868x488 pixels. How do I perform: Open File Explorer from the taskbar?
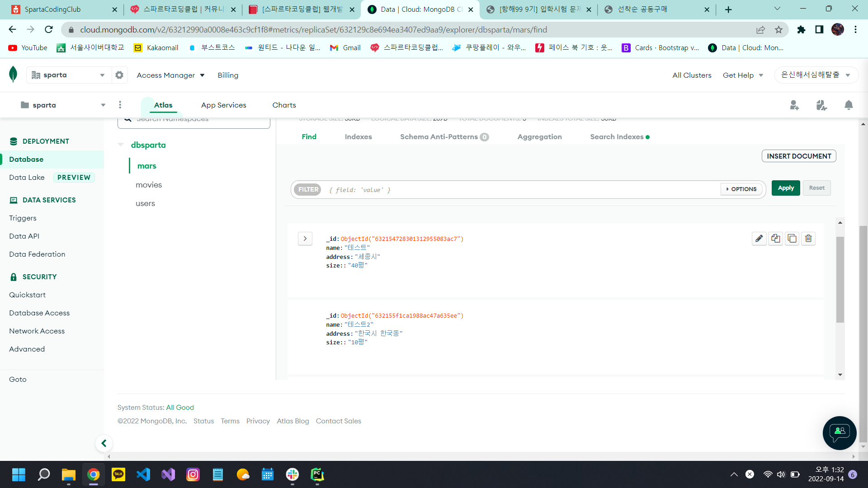click(69, 474)
